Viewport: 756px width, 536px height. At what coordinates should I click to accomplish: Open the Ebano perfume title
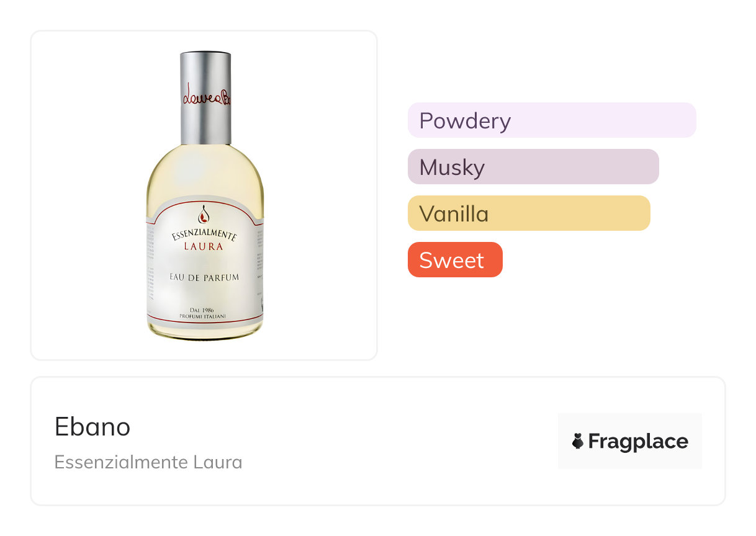pos(92,427)
